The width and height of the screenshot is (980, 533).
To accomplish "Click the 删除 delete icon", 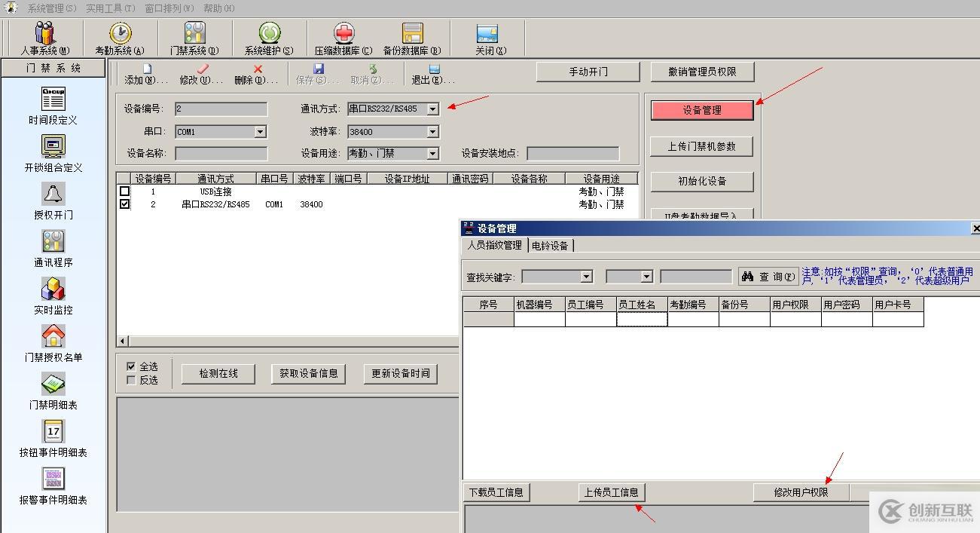I will coord(258,69).
